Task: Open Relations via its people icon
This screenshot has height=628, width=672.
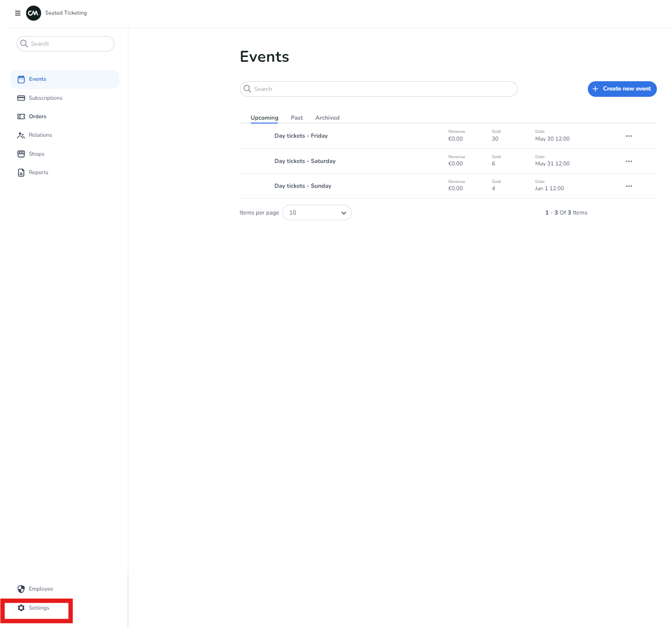Action: pos(21,135)
